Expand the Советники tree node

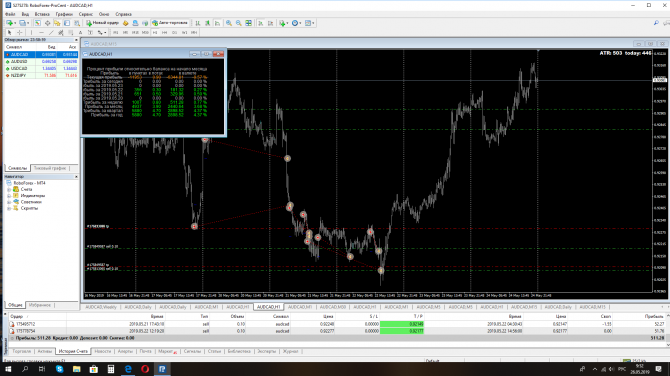tap(9, 202)
